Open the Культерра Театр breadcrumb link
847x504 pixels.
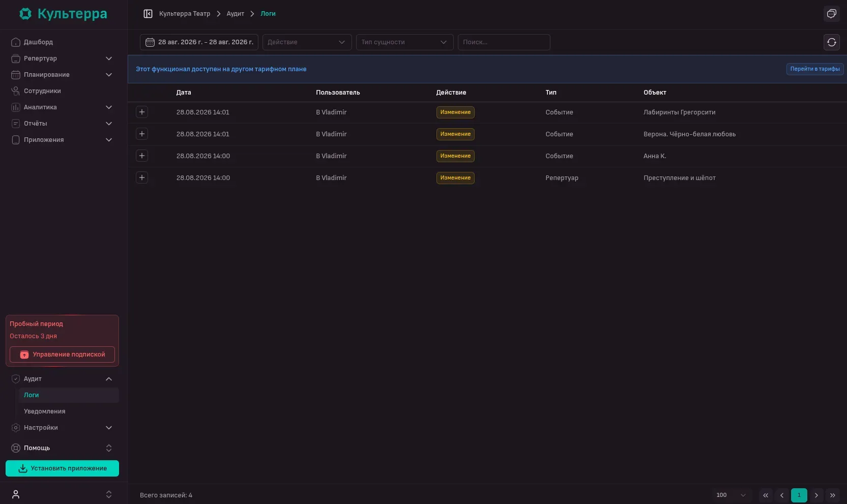(185, 14)
